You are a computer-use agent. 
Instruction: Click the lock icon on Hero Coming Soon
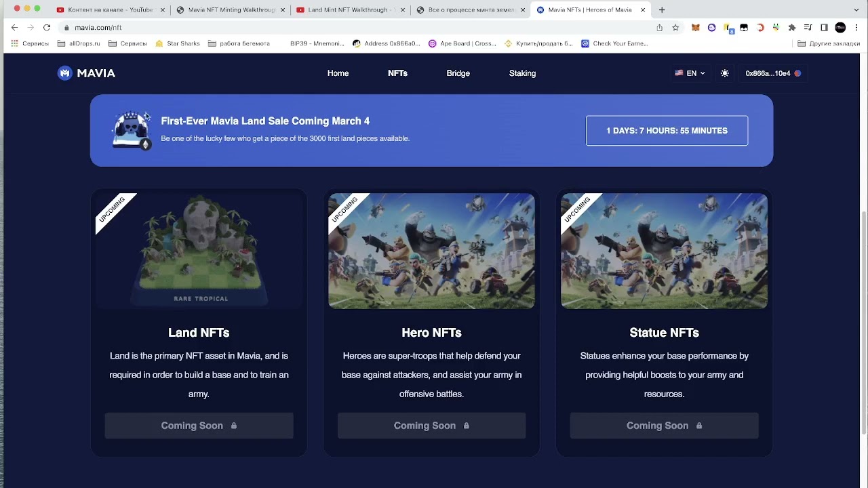pos(467,426)
